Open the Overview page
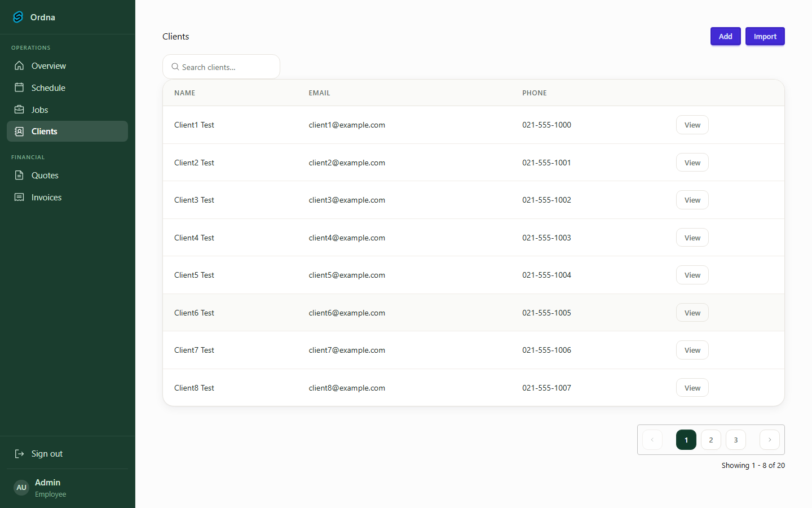812x508 pixels. coord(67,66)
